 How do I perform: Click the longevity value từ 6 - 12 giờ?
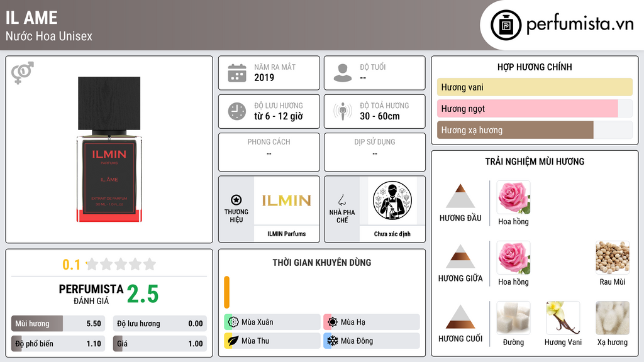[279, 116]
